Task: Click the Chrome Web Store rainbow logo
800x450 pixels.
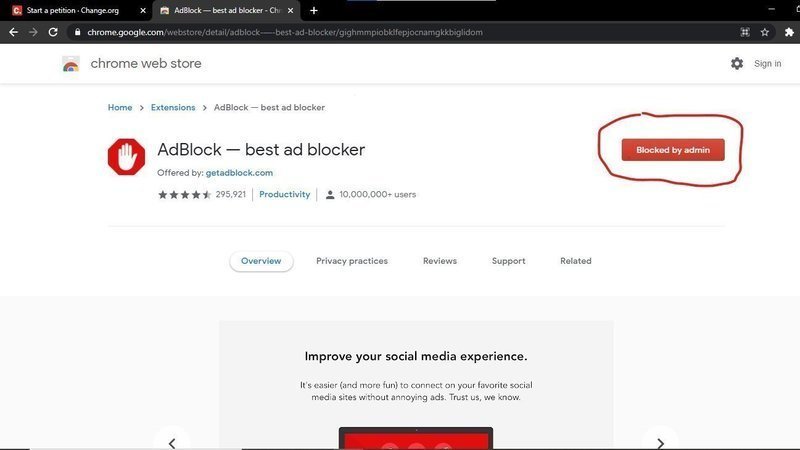Action: pos(70,64)
